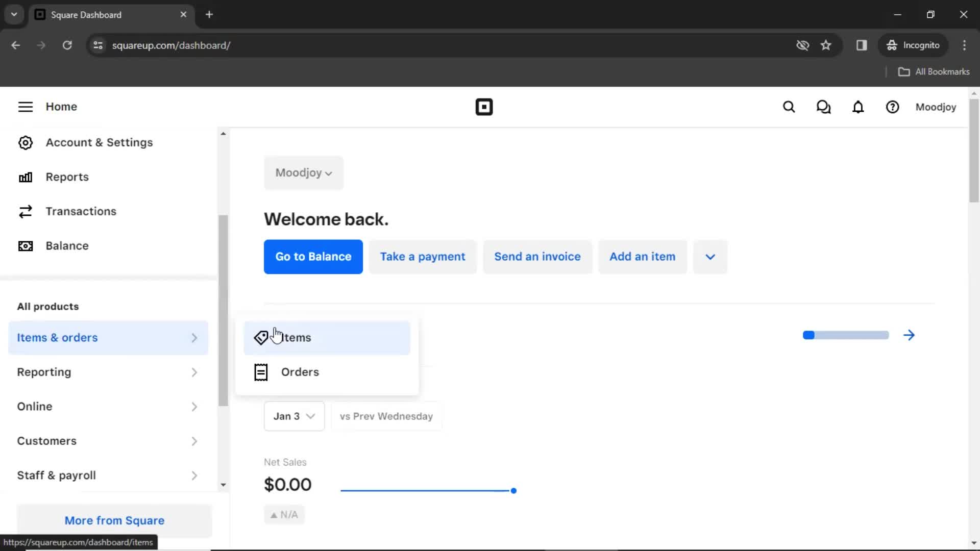Click the Take a payment button
This screenshot has width=980, height=551.
point(423,256)
